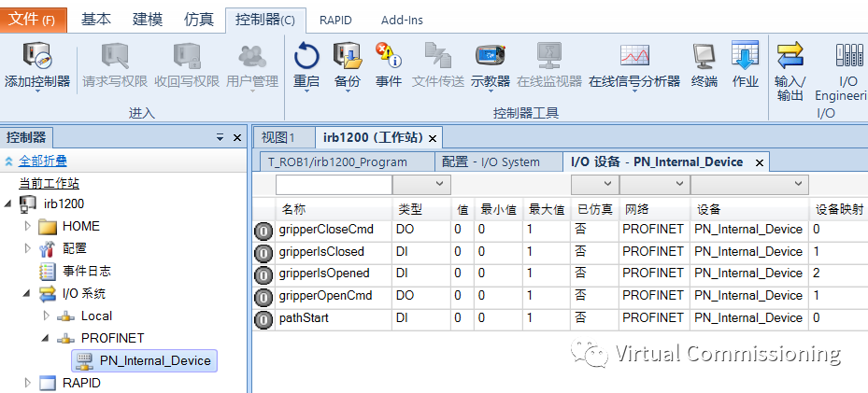
Task: Switch to the 仿真 ribbon tab
Action: coord(199,20)
